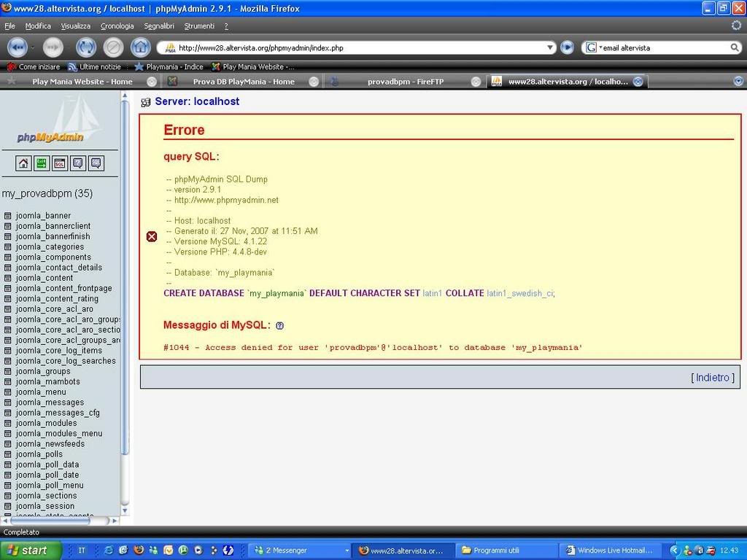Reload the page with the refresh button

click(x=86, y=47)
